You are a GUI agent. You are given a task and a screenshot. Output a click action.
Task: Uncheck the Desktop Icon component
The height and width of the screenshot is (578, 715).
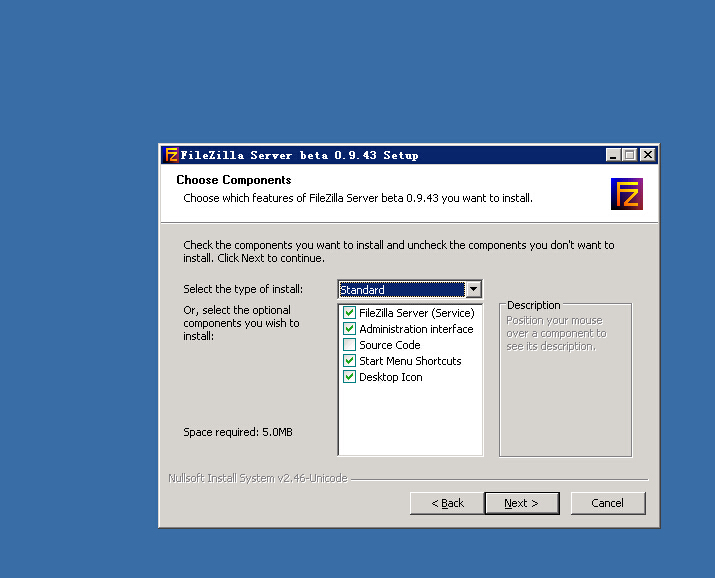tap(349, 377)
